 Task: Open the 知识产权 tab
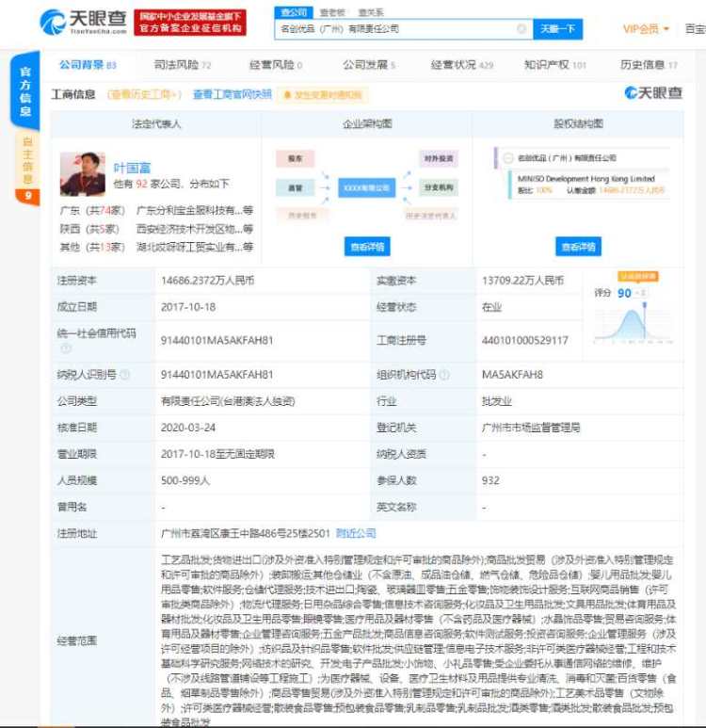[x=554, y=65]
